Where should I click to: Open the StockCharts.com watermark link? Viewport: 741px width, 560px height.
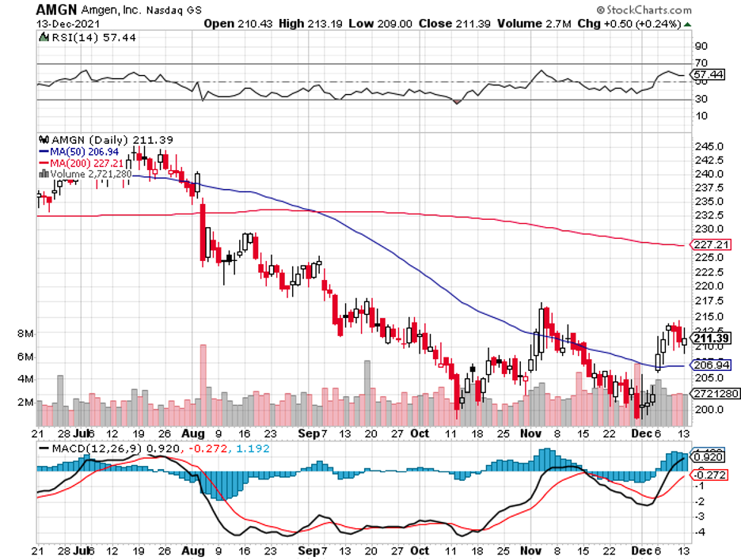tap(647, 10)
